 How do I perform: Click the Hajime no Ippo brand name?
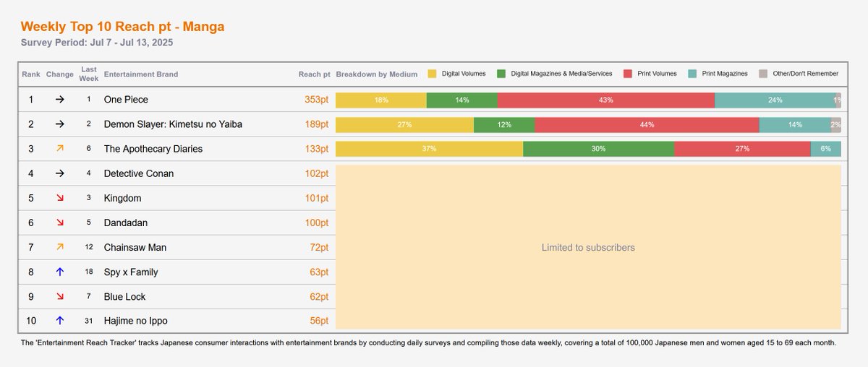136,321
